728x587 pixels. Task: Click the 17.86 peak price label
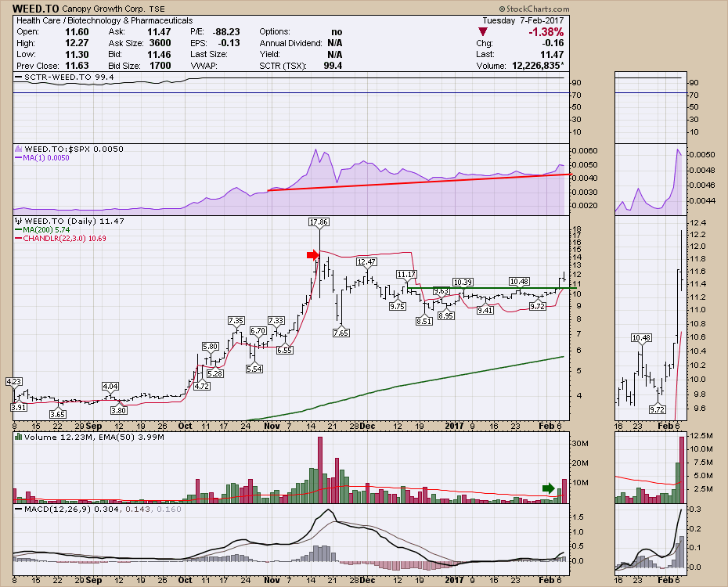tap(319, 221)
